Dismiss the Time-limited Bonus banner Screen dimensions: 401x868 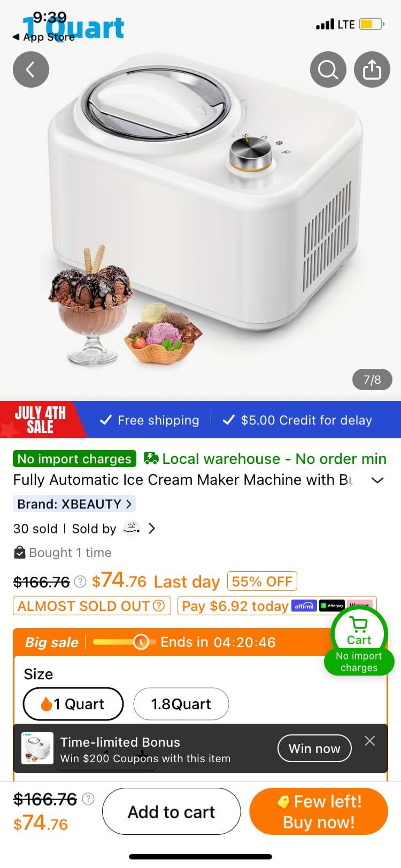[x=369, y=741]
